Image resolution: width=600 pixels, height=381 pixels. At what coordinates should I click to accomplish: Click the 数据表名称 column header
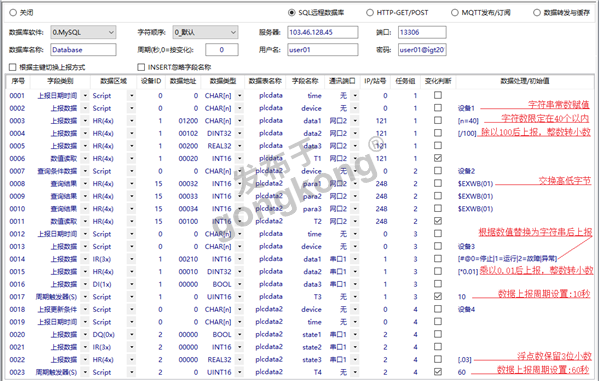[265, 81]
